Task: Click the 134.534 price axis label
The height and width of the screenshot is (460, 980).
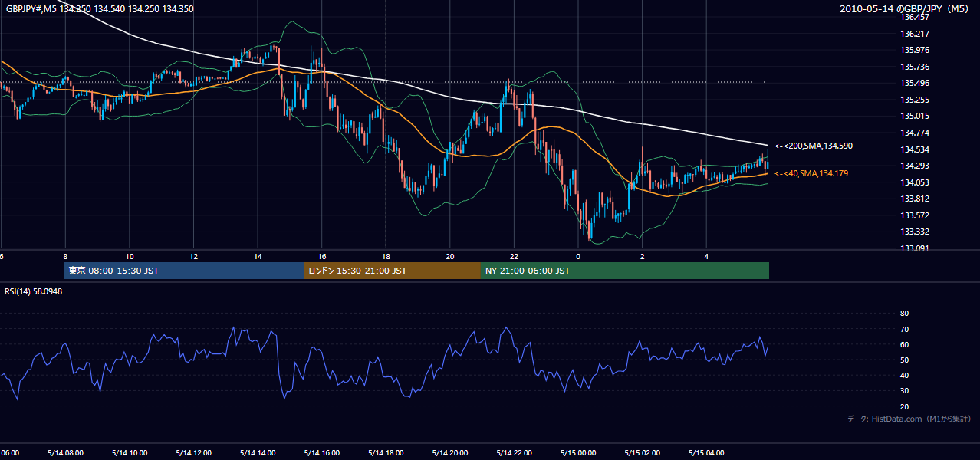Action: pyautogui.click(x=915, y=149)
